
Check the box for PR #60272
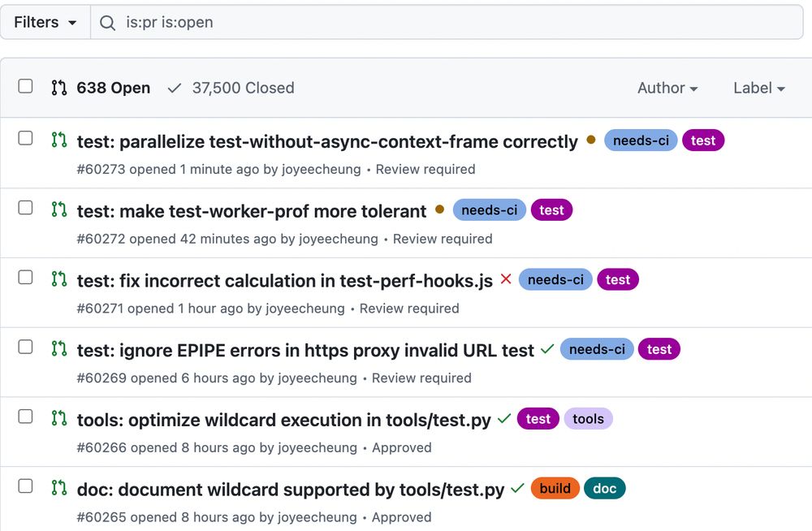tap(26, 208)
